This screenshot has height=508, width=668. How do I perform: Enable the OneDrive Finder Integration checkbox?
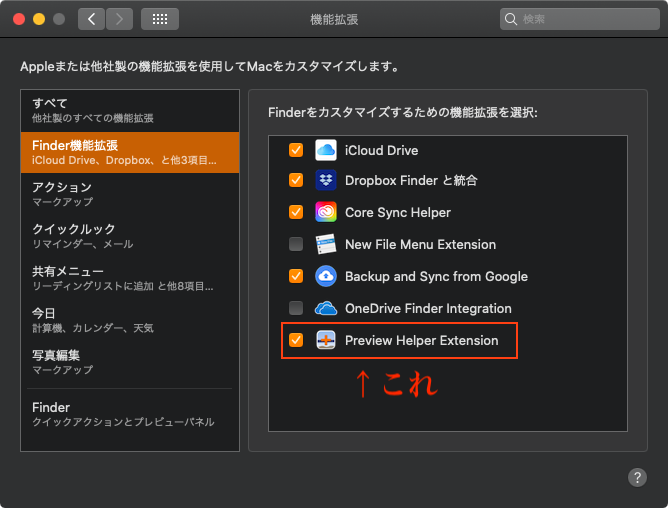pyautogui.click(x=296, y=308)
